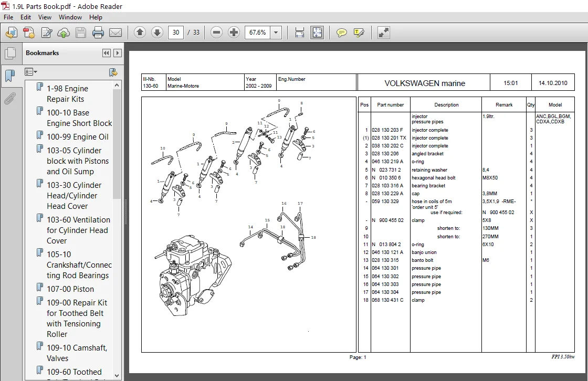
Task: Open the View menu
Action: click(45, 17)
